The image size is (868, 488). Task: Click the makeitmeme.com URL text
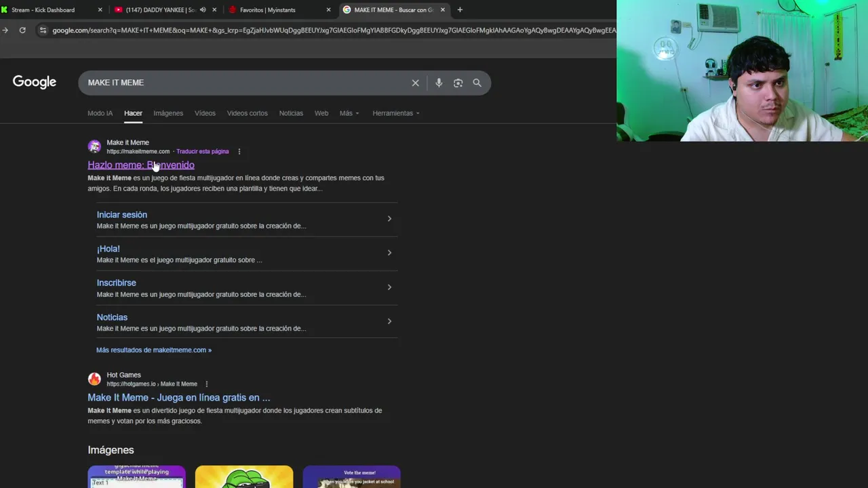pyautogui.click(x=138, y=151)
